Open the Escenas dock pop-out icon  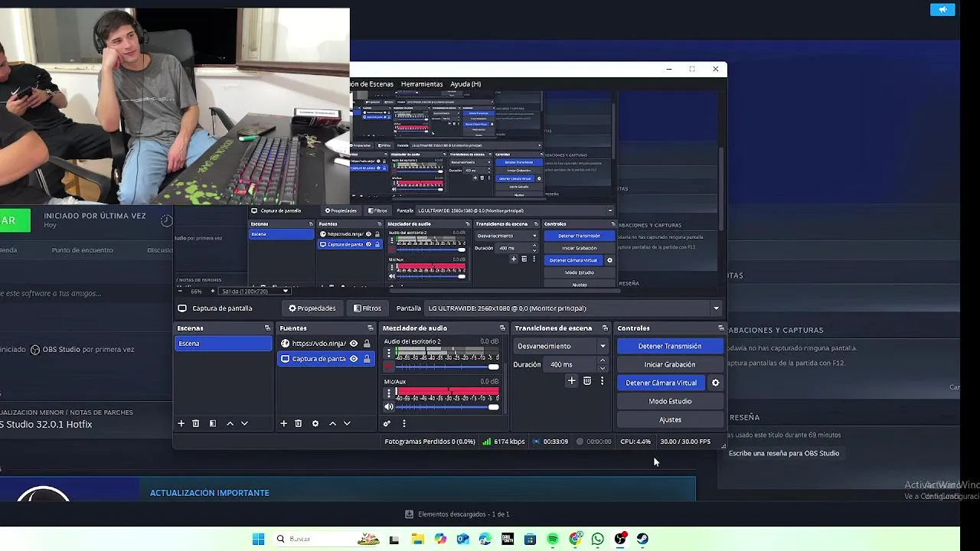click(x=267, y=328)
